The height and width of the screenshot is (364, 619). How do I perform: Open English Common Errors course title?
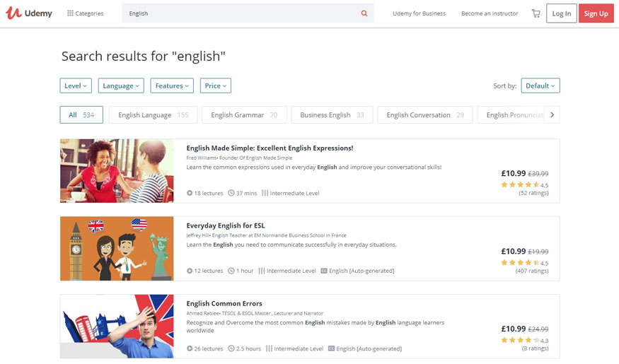tap(224, 304)
